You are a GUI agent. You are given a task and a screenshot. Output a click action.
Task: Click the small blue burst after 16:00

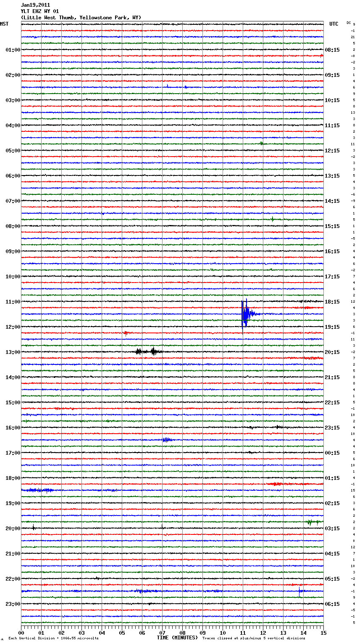pyautogui.click(x=167, y=440)
